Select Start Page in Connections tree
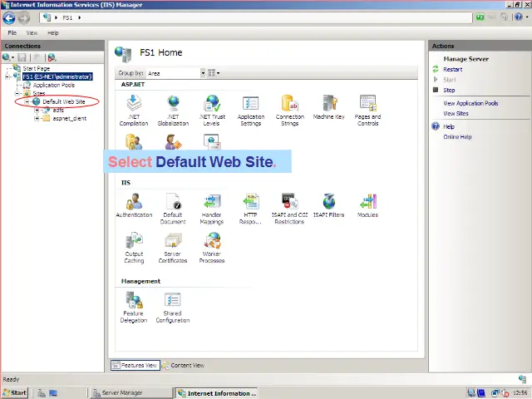532x399 pixels. (x=37, y=68)
